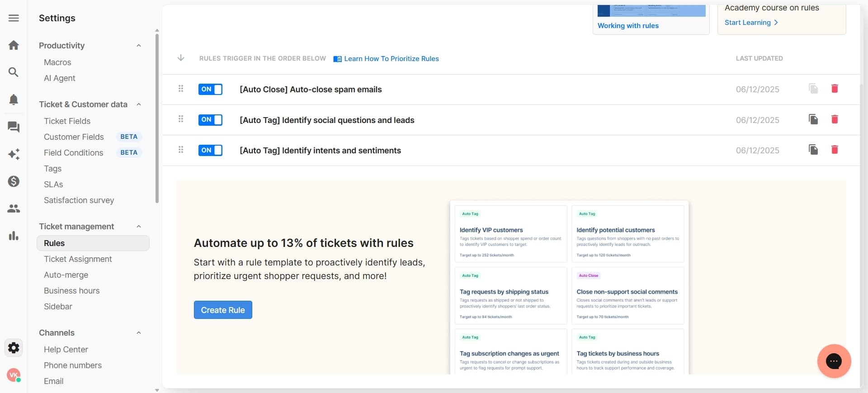Disable the Identify social questions rule

[x=210, y=120]
